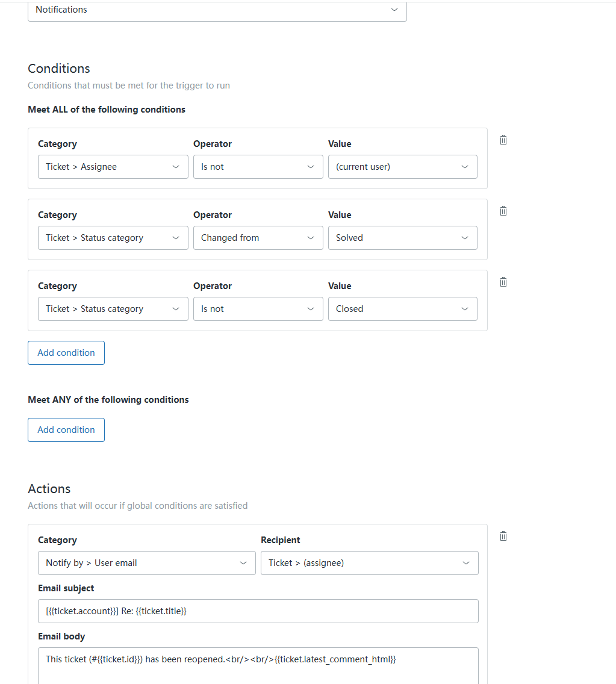Click the Email subject field

(x=258, y=611)
